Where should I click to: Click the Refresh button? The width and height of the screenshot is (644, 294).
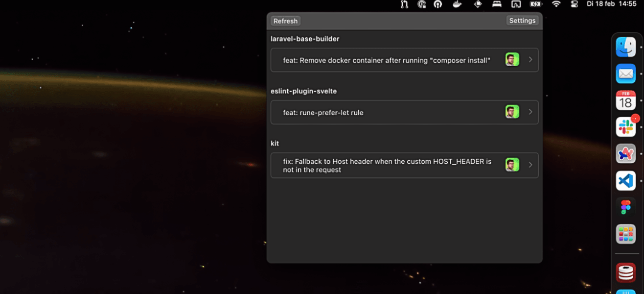point(285,21)
